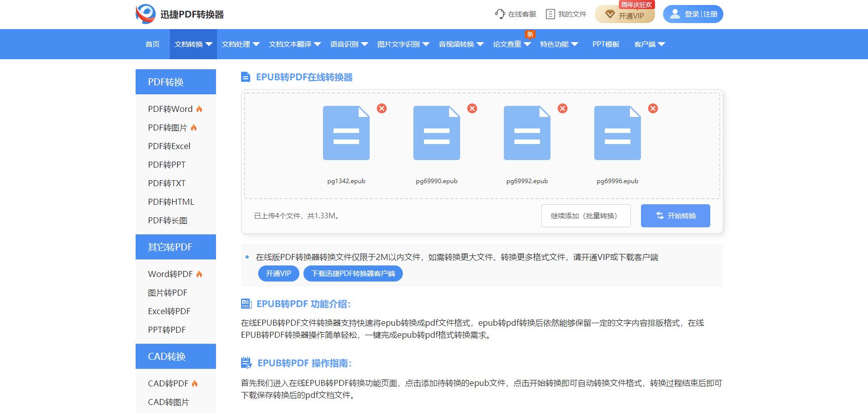The image size is (868, 413).
Task: Remove the pg1342.epub file
Action: pos(382,108)
